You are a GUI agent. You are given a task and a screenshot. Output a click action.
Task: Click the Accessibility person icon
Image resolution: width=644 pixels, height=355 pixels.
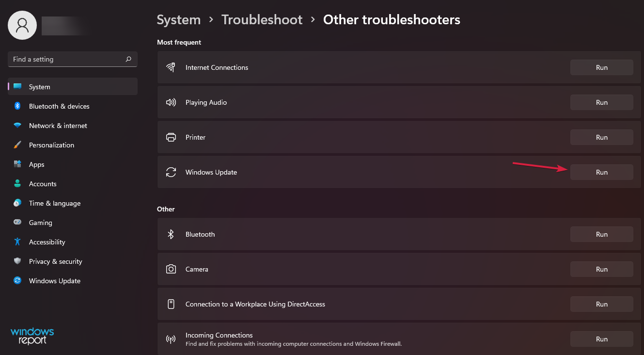click(17, 242)
